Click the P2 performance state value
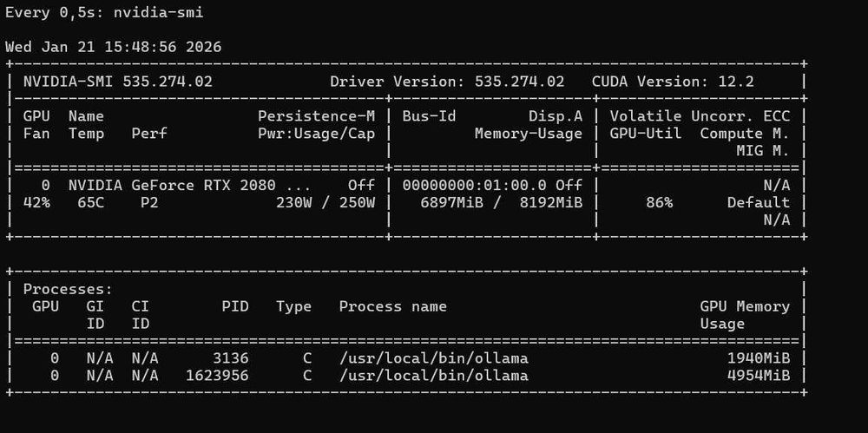The width and height of the screenshot is (868, 433). coord(149,202)
